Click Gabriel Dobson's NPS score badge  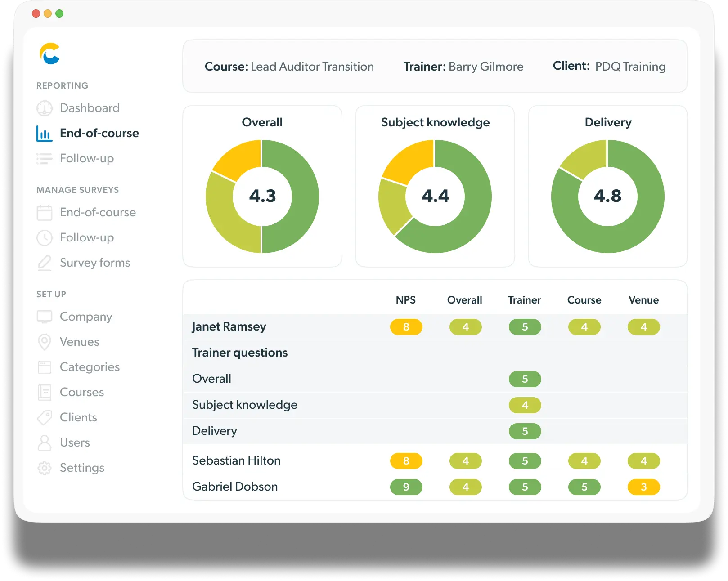(x=406, y=487)
